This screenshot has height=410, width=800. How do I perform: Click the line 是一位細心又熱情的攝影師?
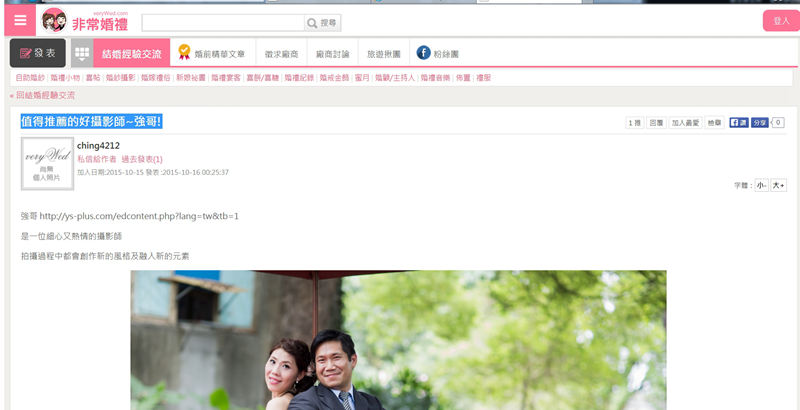pyautogui.click(x=71, y=236)
